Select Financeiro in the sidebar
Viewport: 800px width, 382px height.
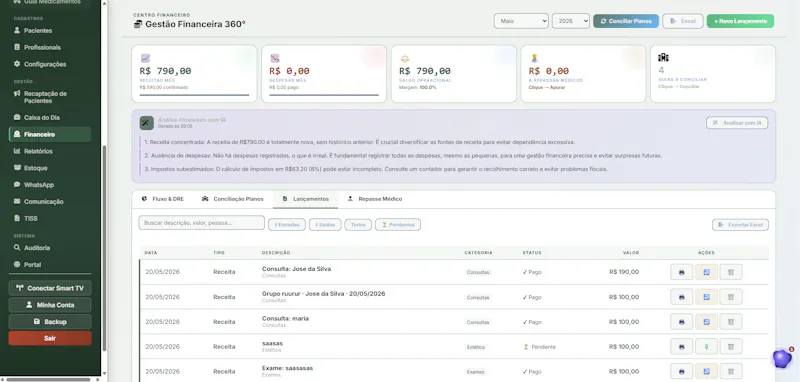[49, 134]
